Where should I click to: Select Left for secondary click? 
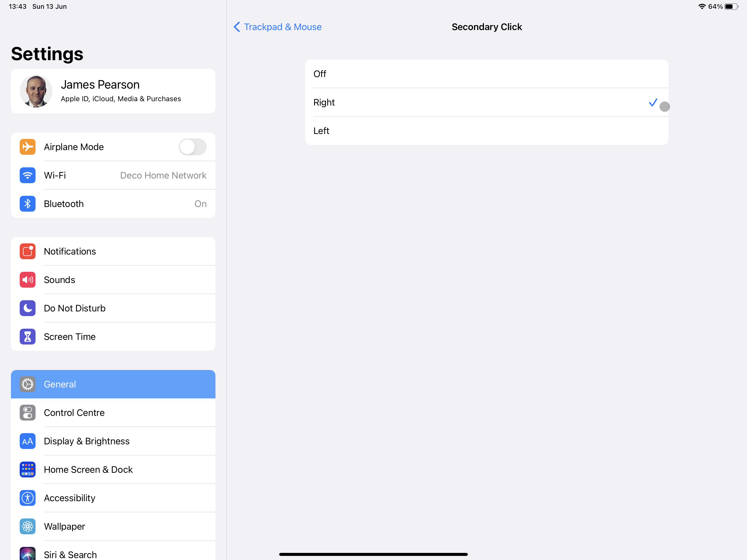pyautogui.click(x=487, y=131)
